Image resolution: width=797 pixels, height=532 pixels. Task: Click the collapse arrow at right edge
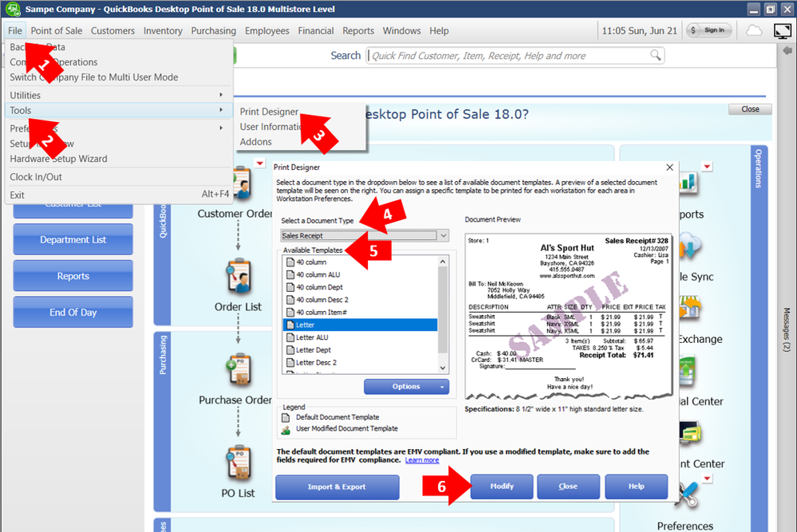pos(787,51)
